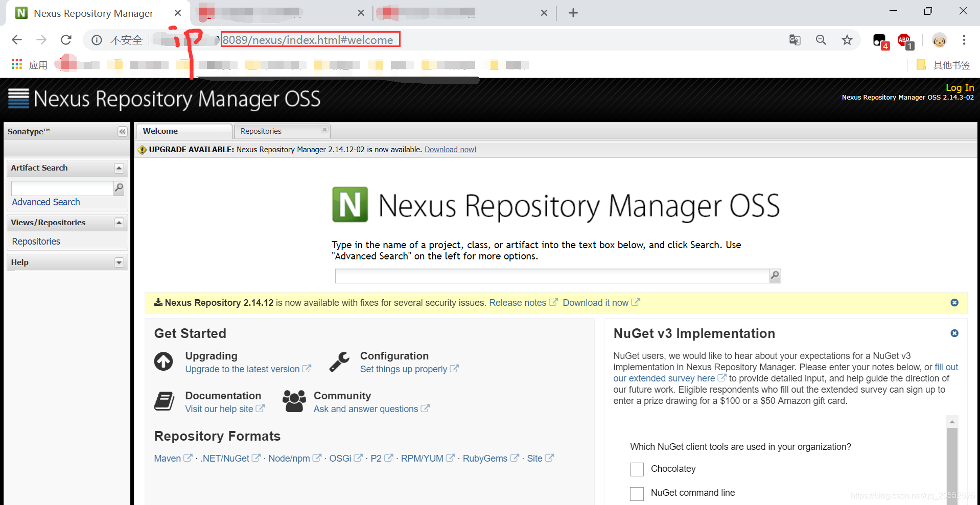Dismiss the Nexus Repository 2.14.12 yellow notice

(x=954, y=303)
